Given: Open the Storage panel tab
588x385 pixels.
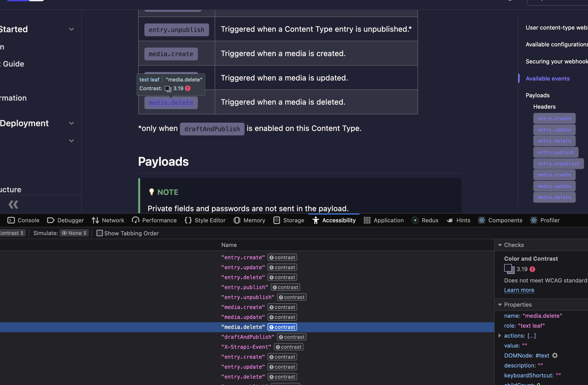Looking at the screenshot, I should (289, 220).
